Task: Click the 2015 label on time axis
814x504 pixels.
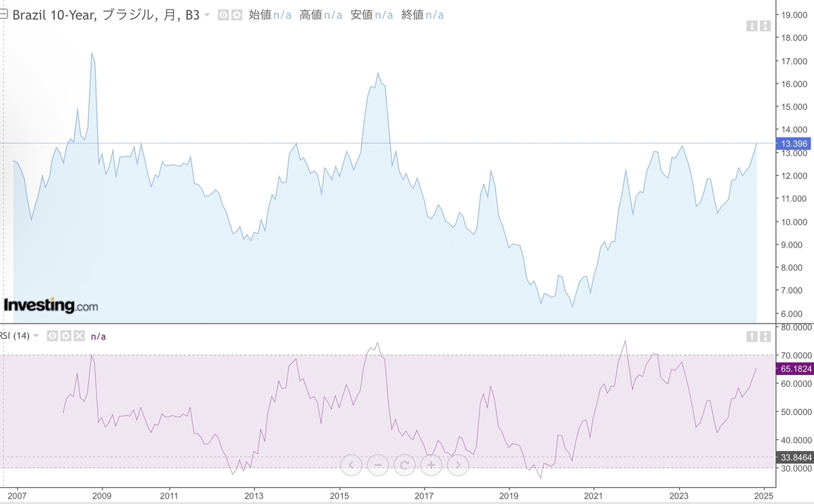Action: (340, 495)
